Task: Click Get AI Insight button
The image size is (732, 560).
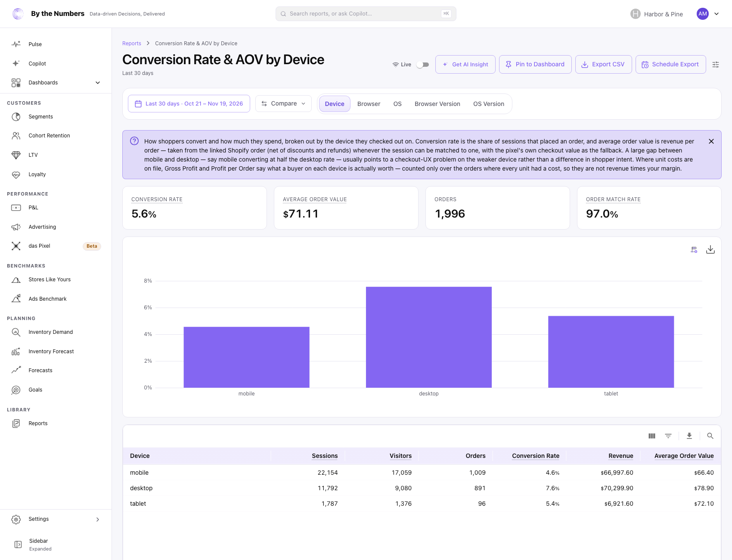Action: pos(465,65)
